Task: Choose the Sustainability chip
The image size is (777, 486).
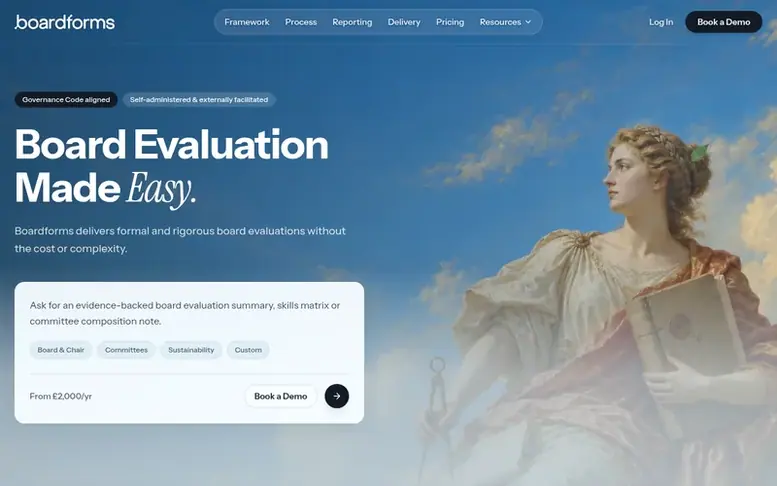Action: 191,350
